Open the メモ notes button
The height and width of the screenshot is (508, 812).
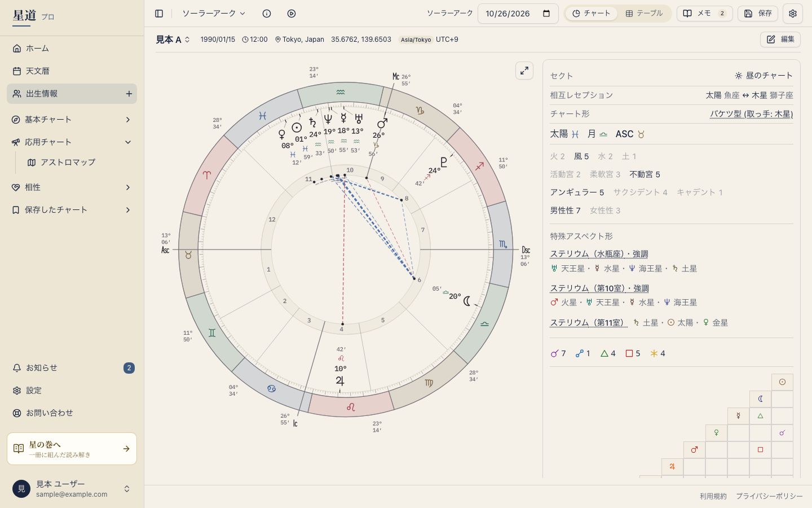click(705, 14)
